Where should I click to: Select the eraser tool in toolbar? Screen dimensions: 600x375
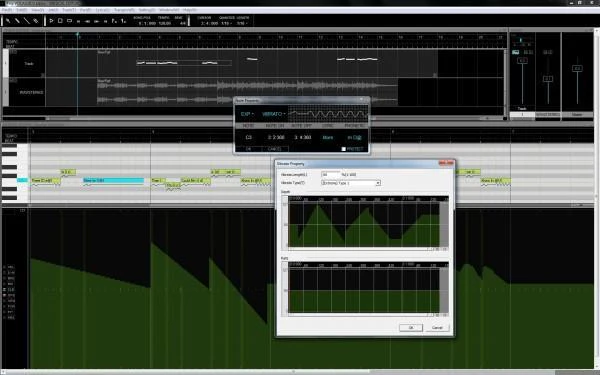coord(36,21)
